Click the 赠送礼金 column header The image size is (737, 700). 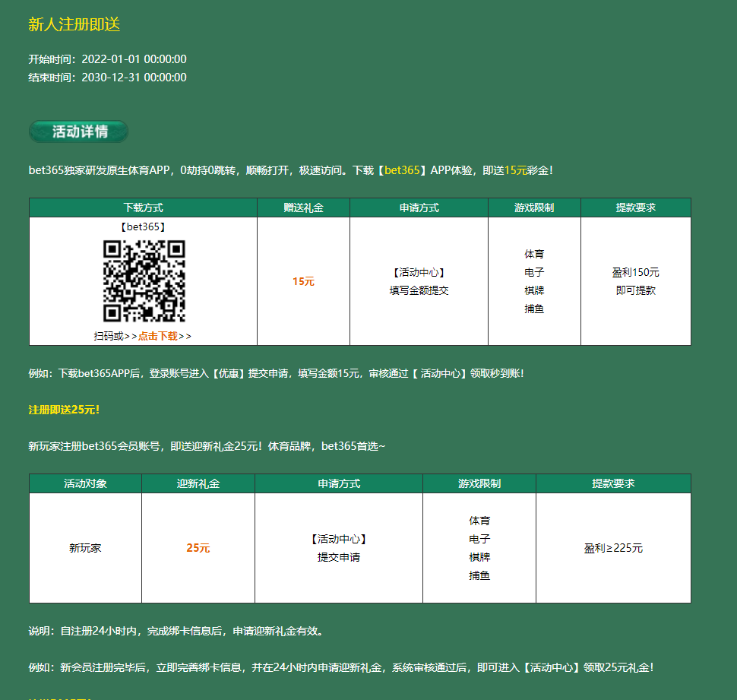click(304, 207)
